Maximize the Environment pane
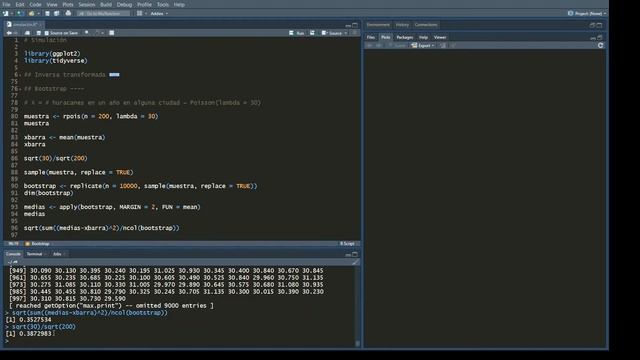Image resolution: width=640 pixels, height=360 pixels. click(x=599, y=25)
